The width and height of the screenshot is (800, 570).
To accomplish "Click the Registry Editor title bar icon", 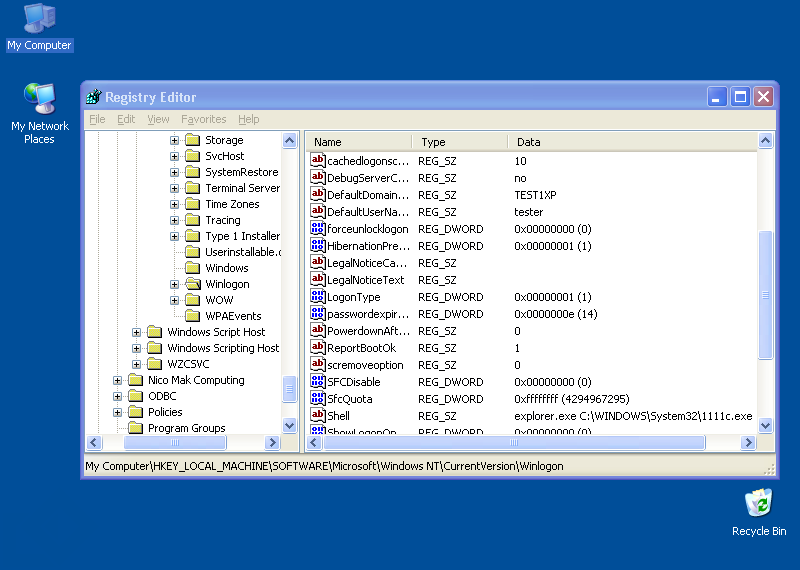I will (94, 97).
